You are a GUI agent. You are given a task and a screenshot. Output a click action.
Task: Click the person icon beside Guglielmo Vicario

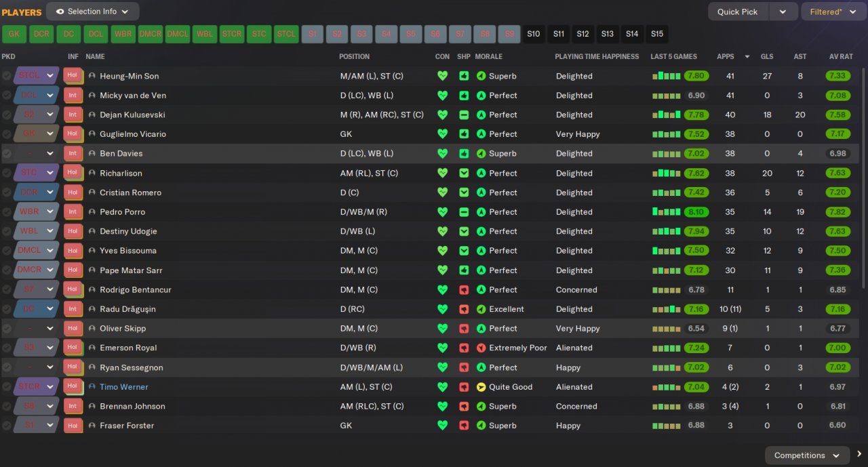tap(92, 134)
